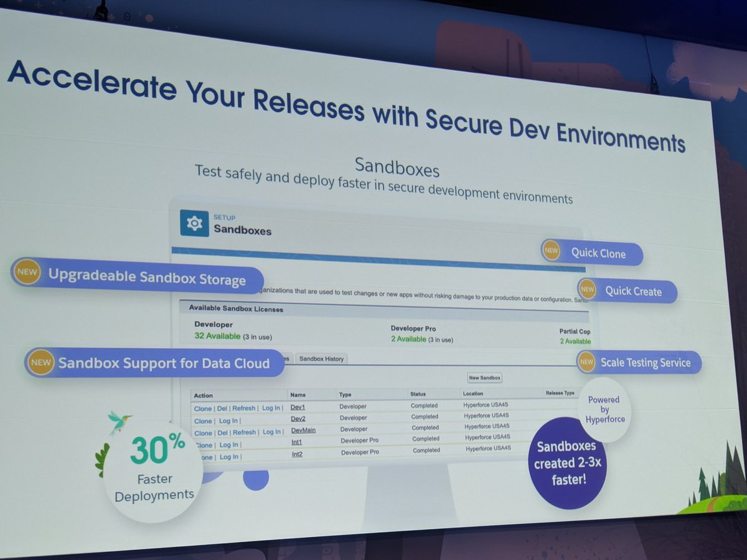The image size is (747, 560).
Task: Click Hyperforce USA4S location in the DevMain row
Action: tap(487, 426)
